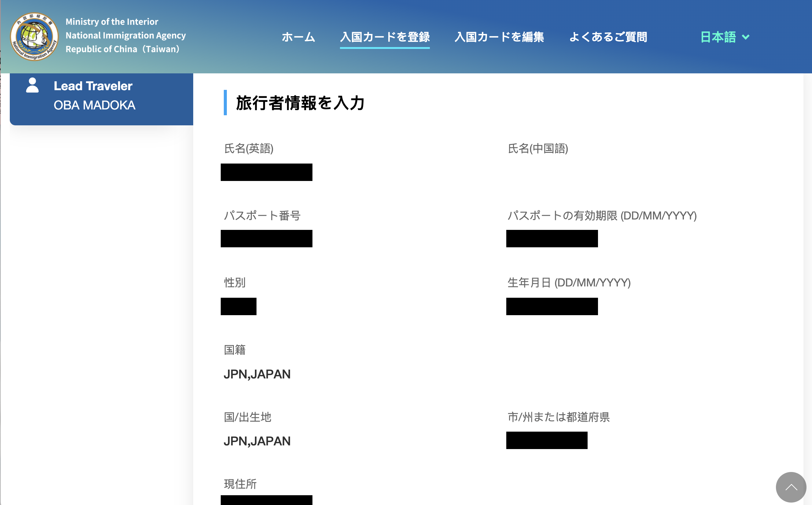Viewport: 812px width, 505px height.
Task: Click the chevron next to 日本語
Action: [746, 37]
